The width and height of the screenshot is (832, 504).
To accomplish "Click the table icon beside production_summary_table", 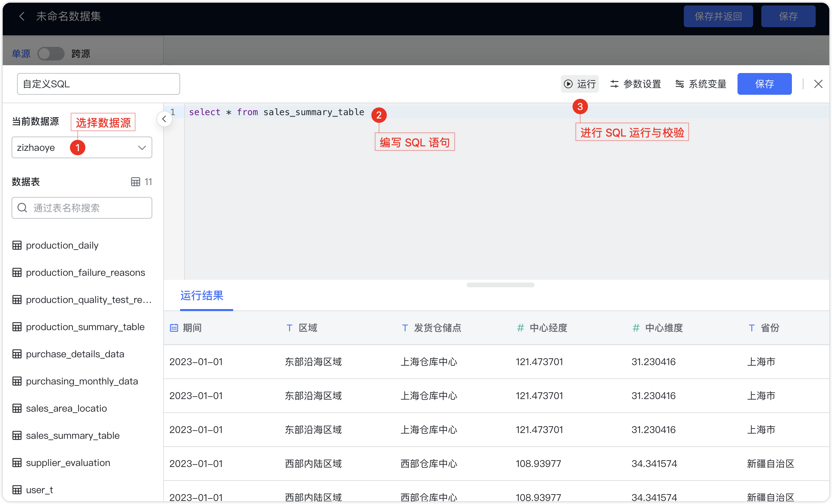I will coord(17,327).
